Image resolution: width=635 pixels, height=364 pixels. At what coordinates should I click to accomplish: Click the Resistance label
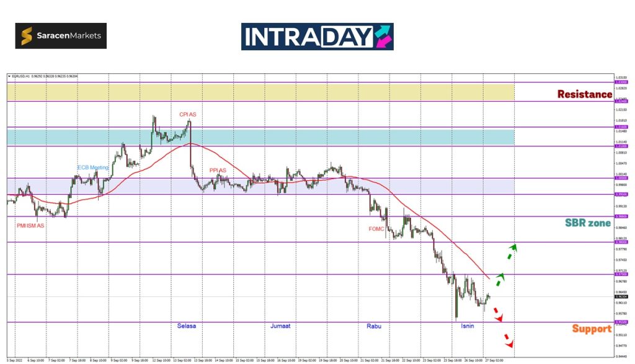(584, 94)
